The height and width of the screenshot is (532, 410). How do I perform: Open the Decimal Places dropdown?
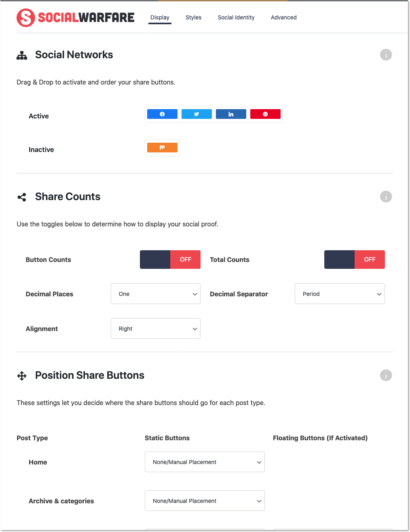[156, 294]
